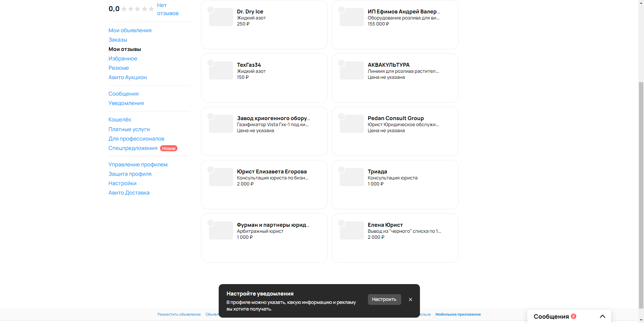
Task: Click the Новое badge next to Спецпредложения
Action: [169, 148]
